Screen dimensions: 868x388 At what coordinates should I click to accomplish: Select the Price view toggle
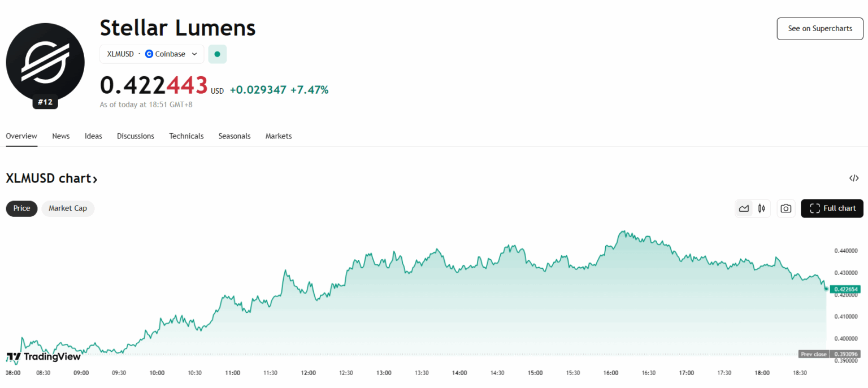click(21, 208)
